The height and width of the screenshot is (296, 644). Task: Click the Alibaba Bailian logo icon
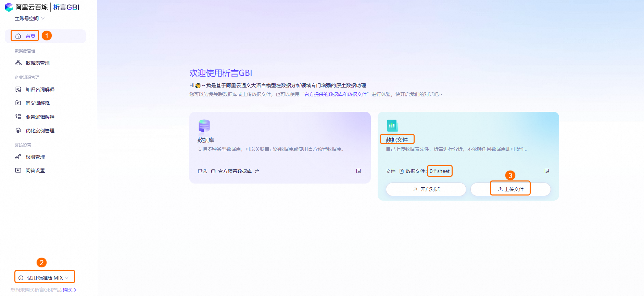click(x=9, y=7)
